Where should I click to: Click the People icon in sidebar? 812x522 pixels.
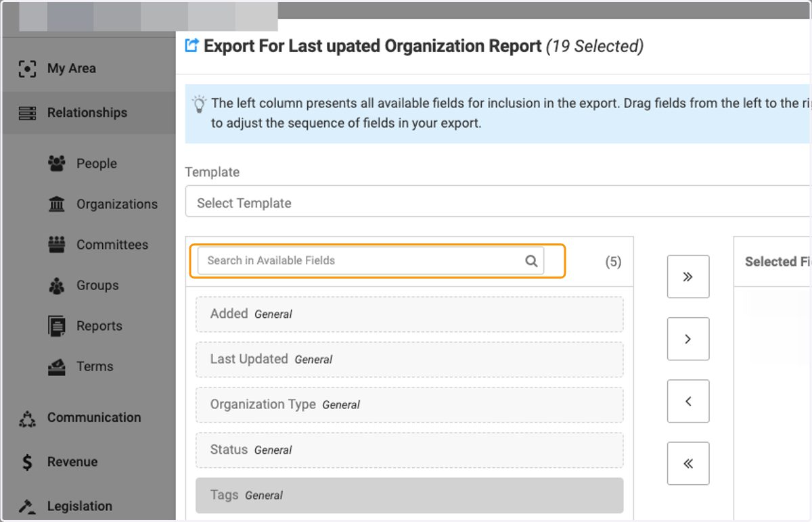point(57,164)
